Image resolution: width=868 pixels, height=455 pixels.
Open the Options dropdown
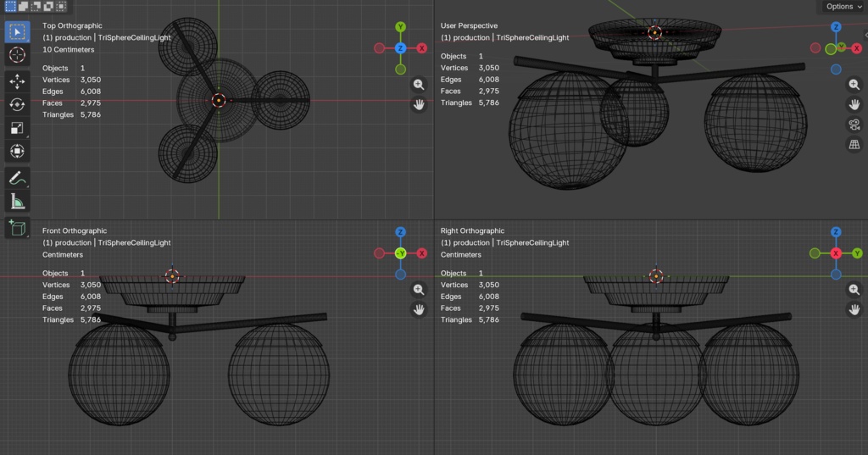(843, 7)
